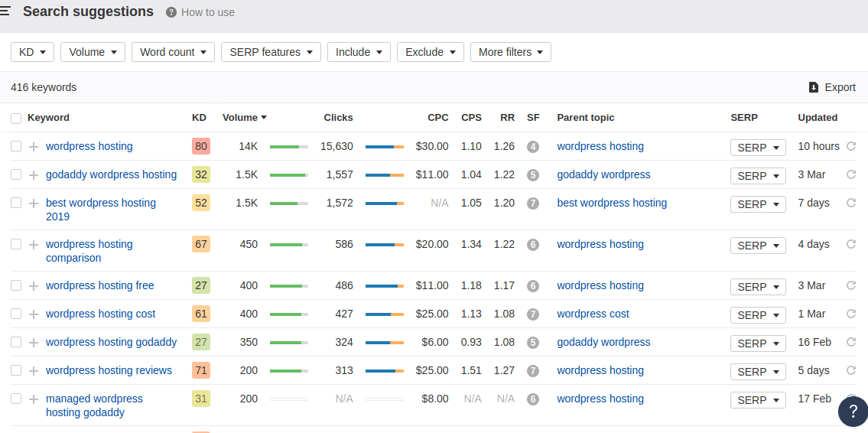Open SERP dropdown for wordpress hosting row
This screenshot has height=433, width=868.
(758, 148)
